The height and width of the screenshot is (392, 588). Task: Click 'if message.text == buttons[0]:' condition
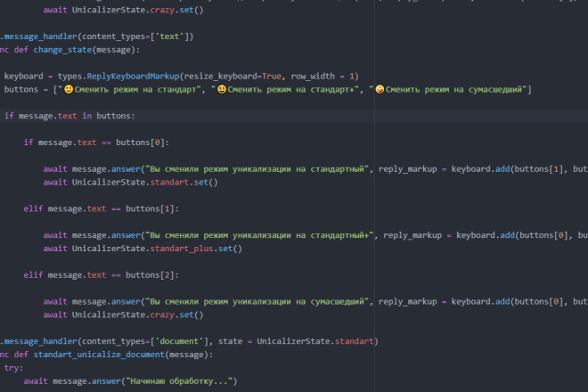pos(96,143)
